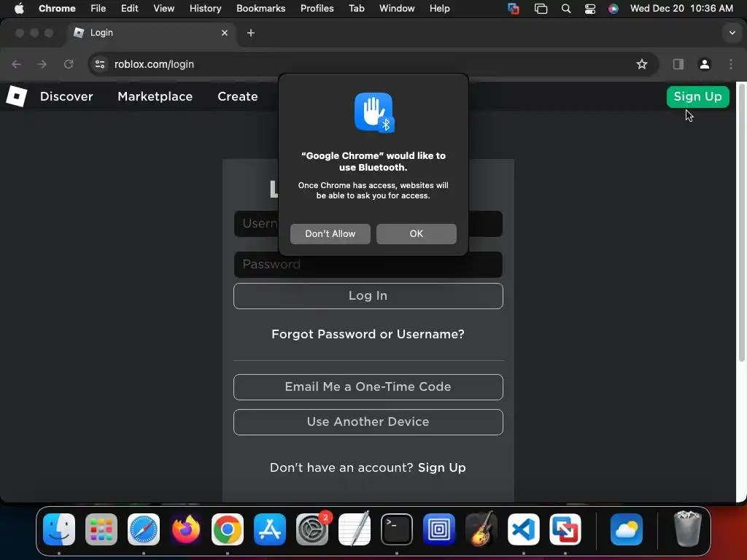The image size is (747, 560).
Task: Reload the page
Action: pos(69,64)
